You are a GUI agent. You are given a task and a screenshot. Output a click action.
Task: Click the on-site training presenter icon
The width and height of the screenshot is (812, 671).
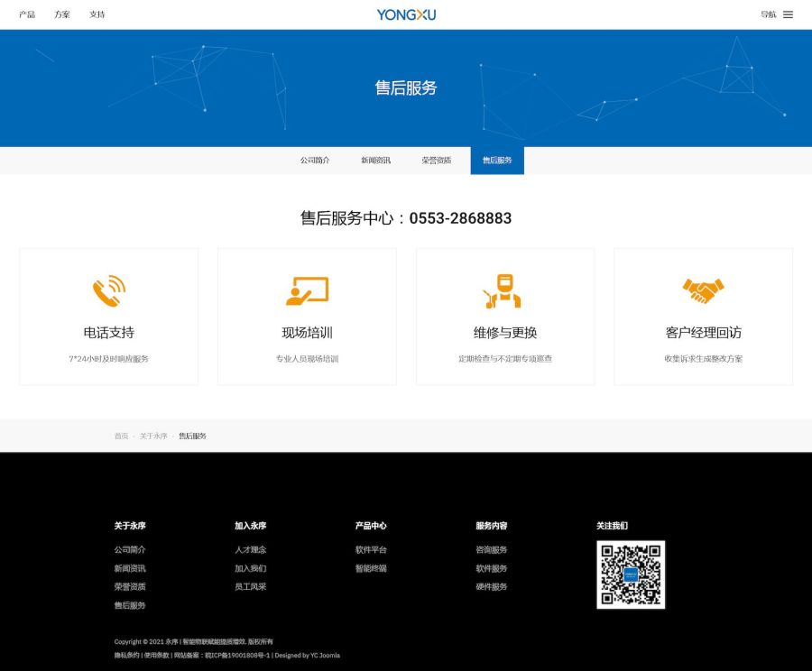point(307,290)
